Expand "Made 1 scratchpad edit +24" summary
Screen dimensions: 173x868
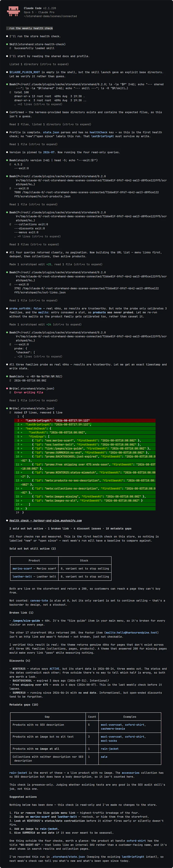click(x=45, y=324)
